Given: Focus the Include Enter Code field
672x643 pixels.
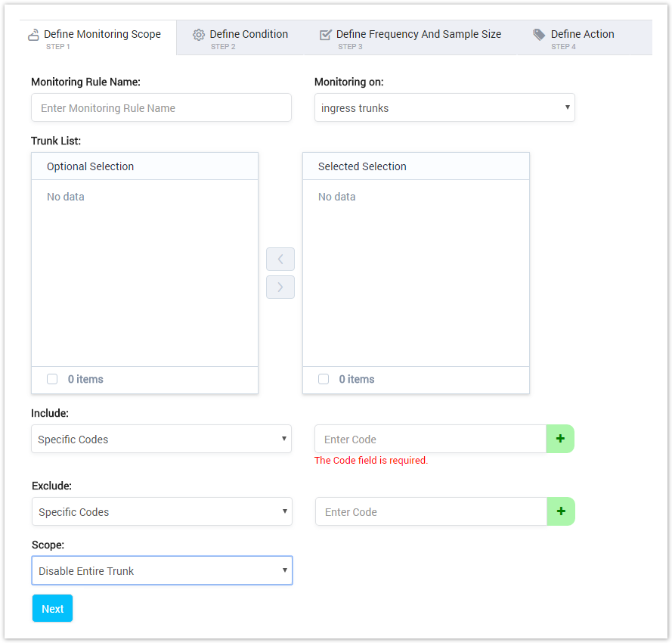Looking at the screenshot, I should 430,439.
